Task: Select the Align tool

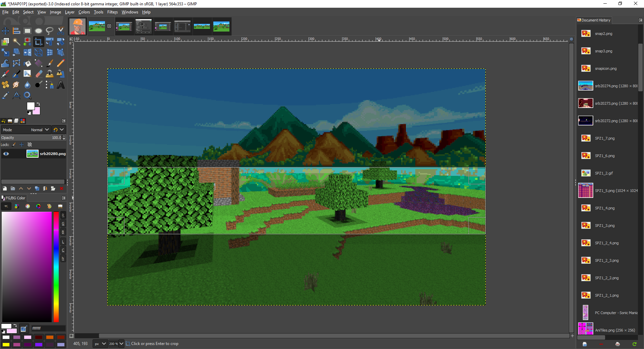Action: click(x=16, y=31)
